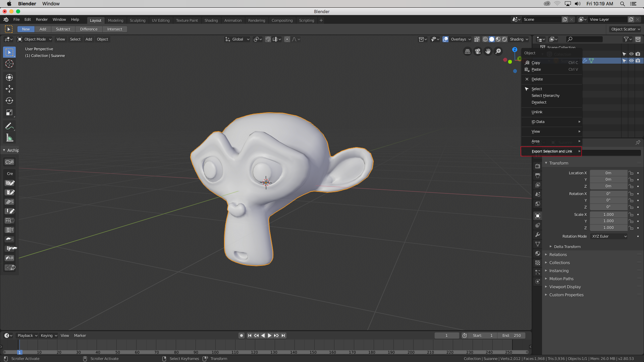
Task: Expand the Relations panel
Action: tap(558, 255)
